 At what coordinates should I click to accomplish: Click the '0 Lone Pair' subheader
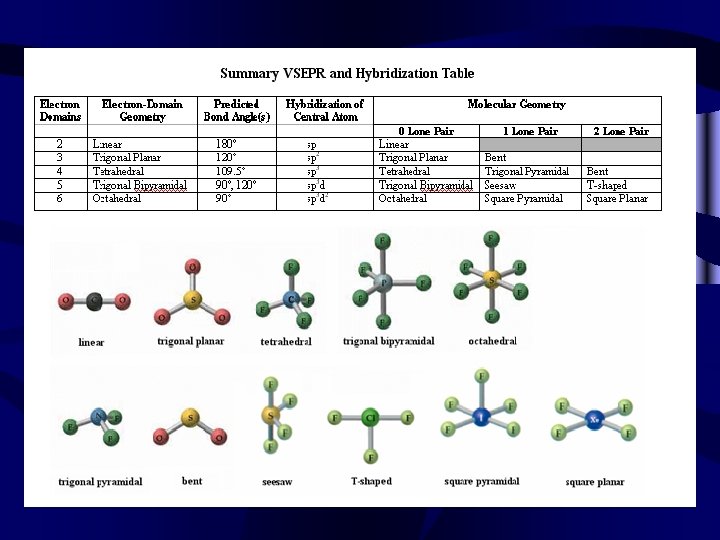tap(426, 131)
